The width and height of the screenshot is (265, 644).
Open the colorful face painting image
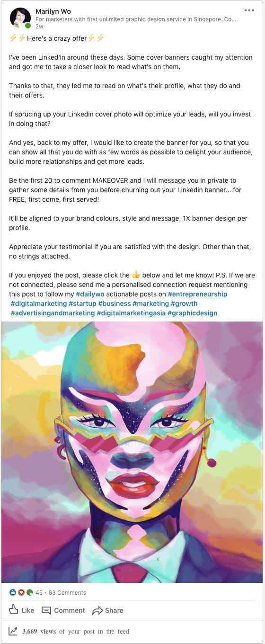[x=132, y=452]
